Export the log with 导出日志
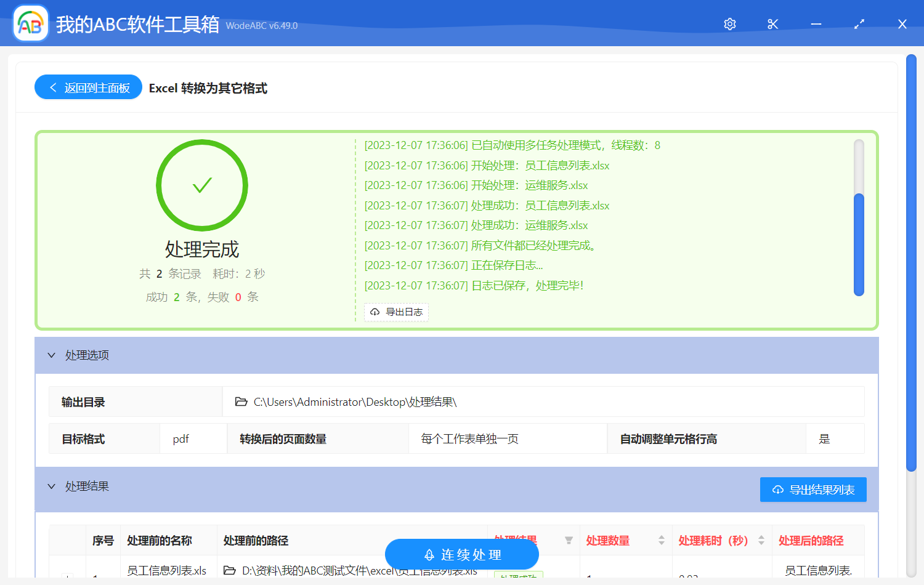The image size is (924, 585). click(396, 312)
